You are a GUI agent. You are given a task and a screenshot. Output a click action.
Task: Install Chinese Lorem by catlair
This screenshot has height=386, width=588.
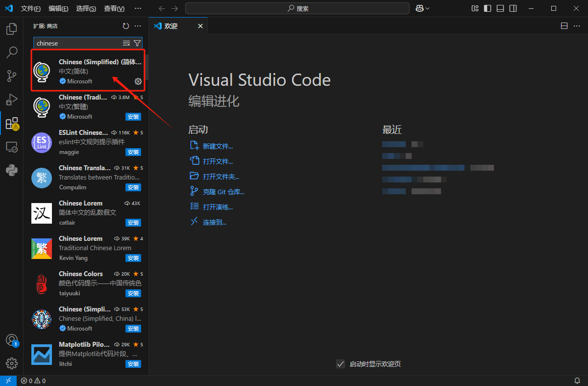coord(133,223)
